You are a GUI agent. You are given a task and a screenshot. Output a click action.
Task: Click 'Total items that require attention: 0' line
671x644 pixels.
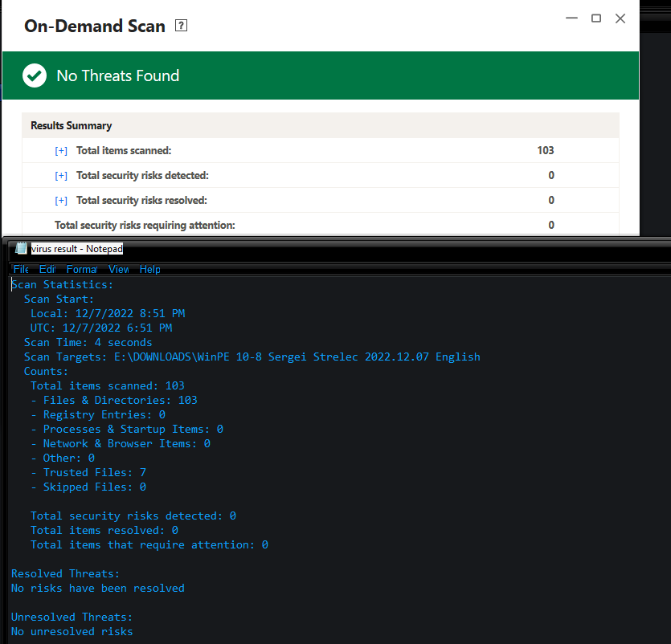(x=149, y=544)
